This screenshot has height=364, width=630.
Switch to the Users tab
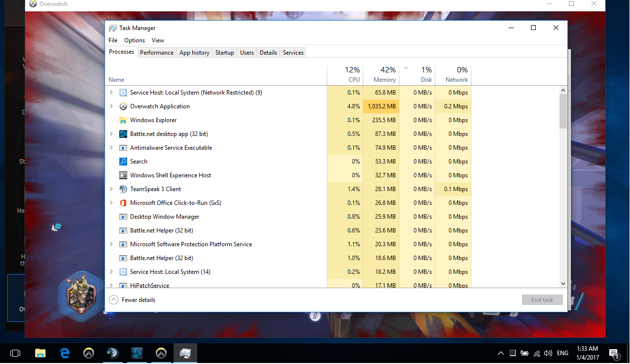pos(247,53)
